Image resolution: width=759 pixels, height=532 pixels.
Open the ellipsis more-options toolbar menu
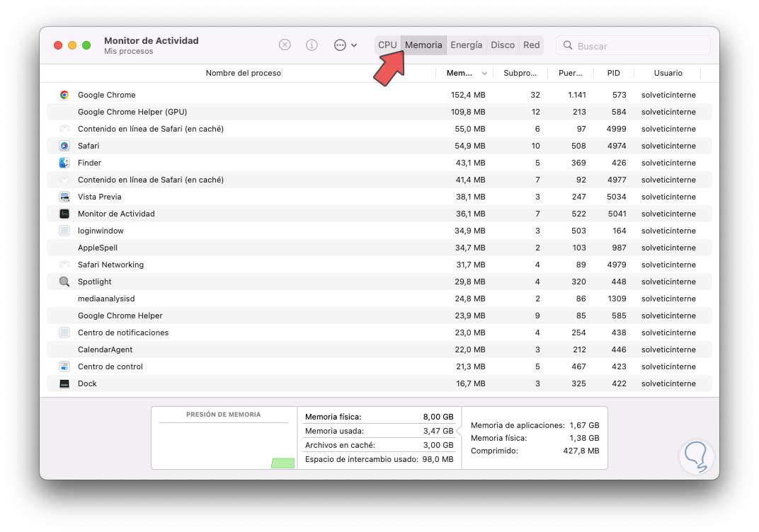click(x=345, y=45)
